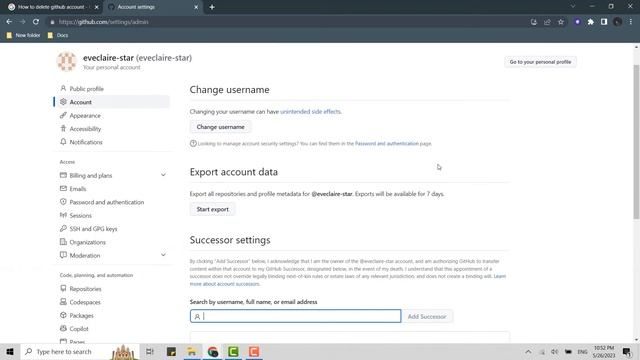
Task: Follow the unintended side effects link
Action: (x=310, y=111)
